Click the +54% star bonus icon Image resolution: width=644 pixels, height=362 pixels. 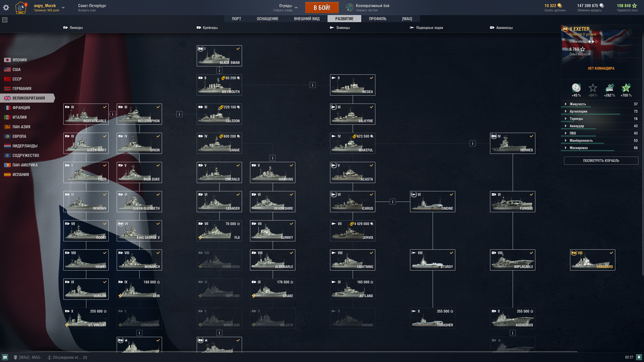coord(593,88)
